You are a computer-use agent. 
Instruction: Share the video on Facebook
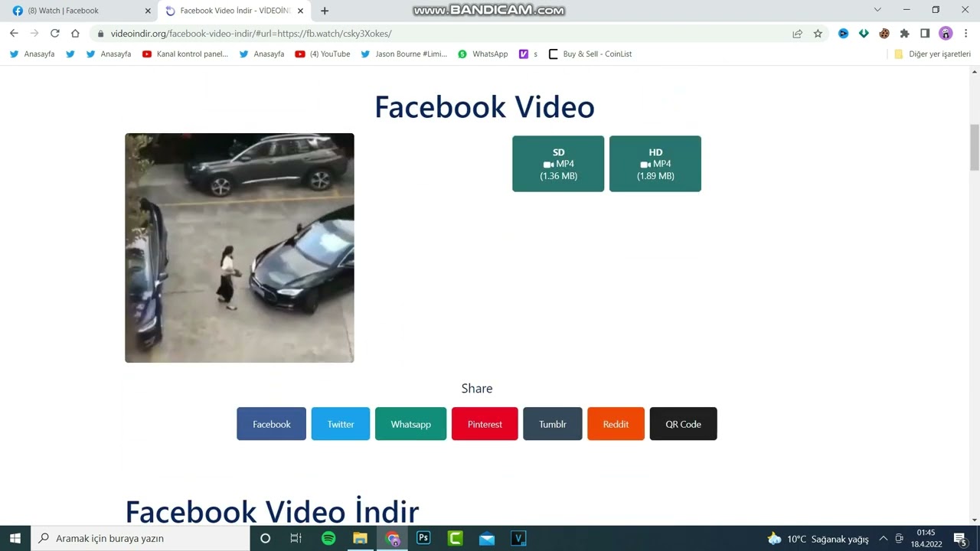pyautogui.click(x=272, y=424)
